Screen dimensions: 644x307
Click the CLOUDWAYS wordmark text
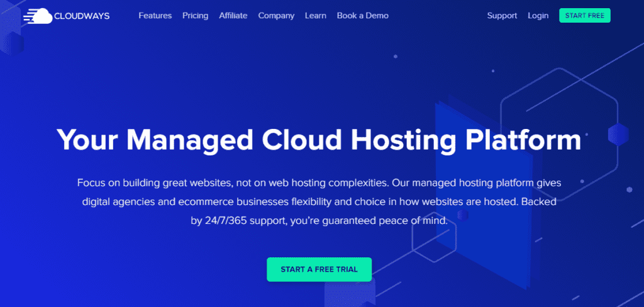click(x=82, y=16)
